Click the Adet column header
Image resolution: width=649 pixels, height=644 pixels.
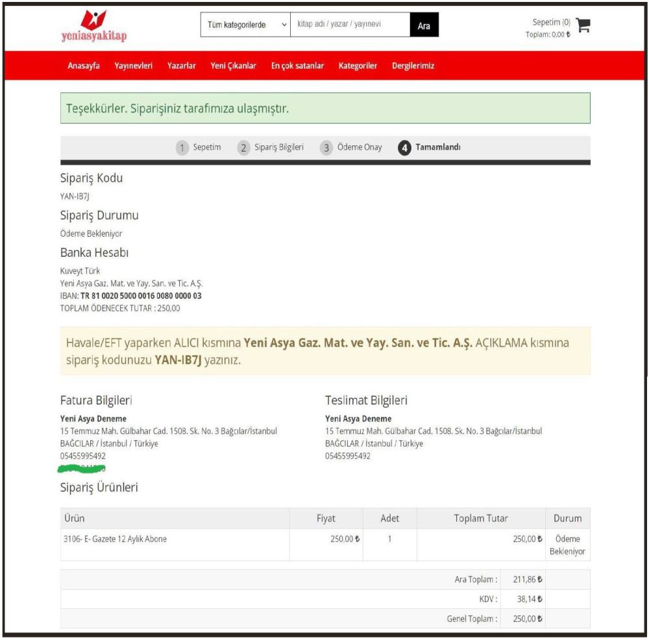[x=390, y=518]
